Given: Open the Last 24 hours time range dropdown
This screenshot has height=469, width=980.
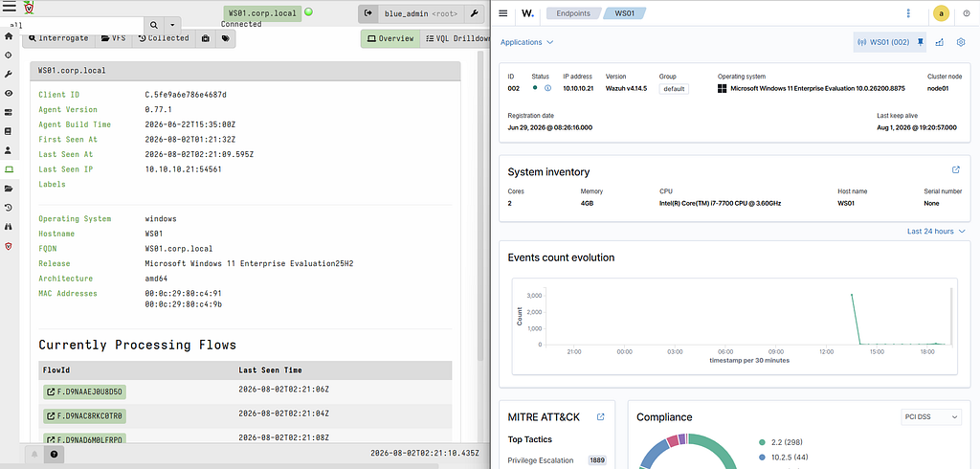Looking at the screenshot, I should click(x=936, y=232).
